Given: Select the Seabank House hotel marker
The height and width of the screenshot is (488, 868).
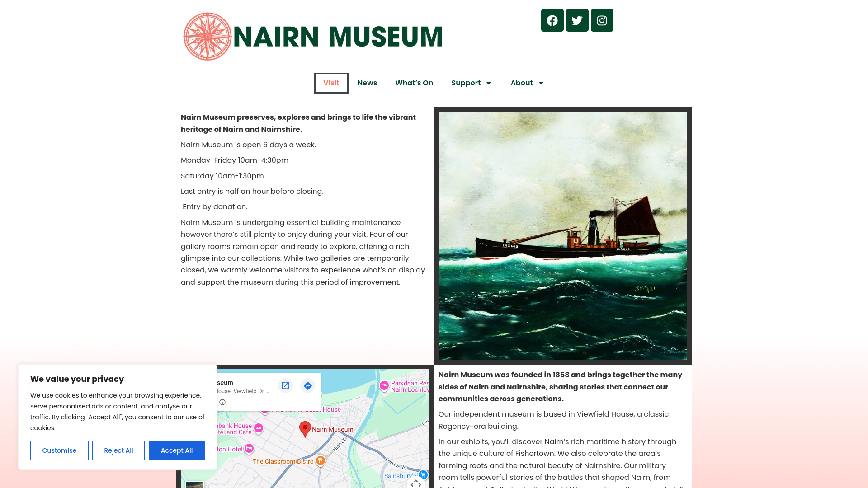Looking at the screenshot, I should 258,428.
